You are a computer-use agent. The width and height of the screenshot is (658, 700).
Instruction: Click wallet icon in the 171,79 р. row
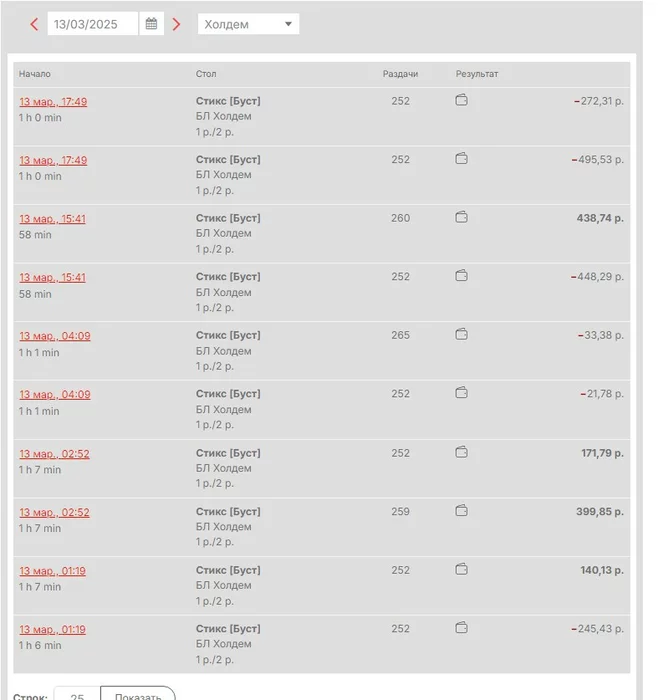[462, 452]
